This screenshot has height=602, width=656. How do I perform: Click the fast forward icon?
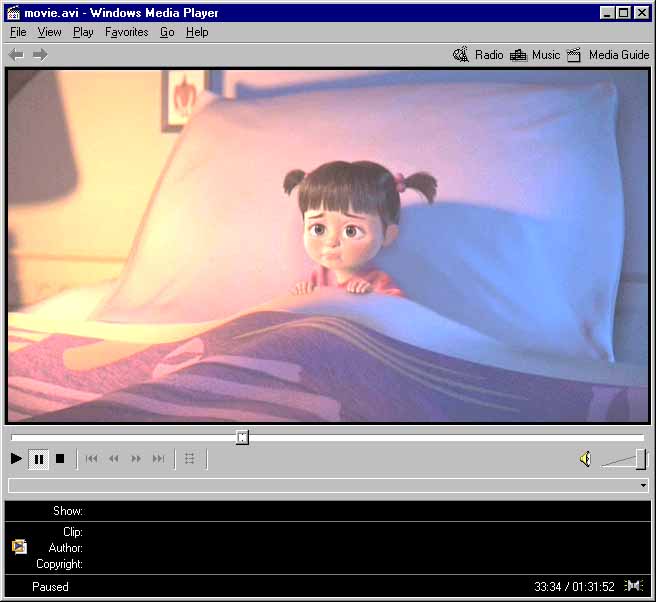click(x=136, y=459)
